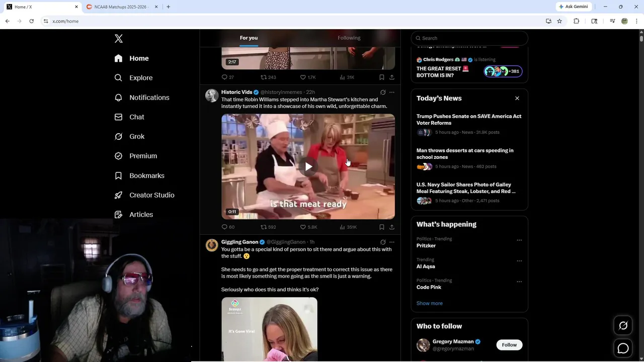Click the X logo in the sidebar
Viewport: 644px width, 362px height.
point(119,39)
